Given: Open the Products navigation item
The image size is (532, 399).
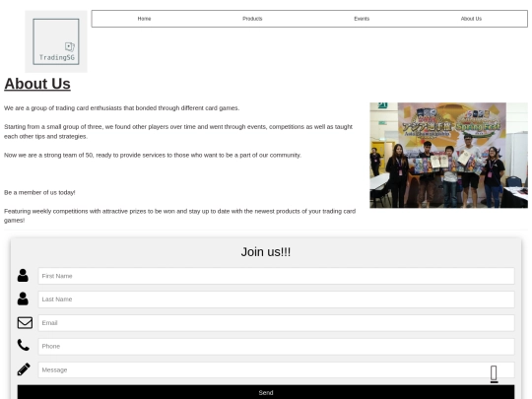Looking at the screenshot, I should [252, 19].
